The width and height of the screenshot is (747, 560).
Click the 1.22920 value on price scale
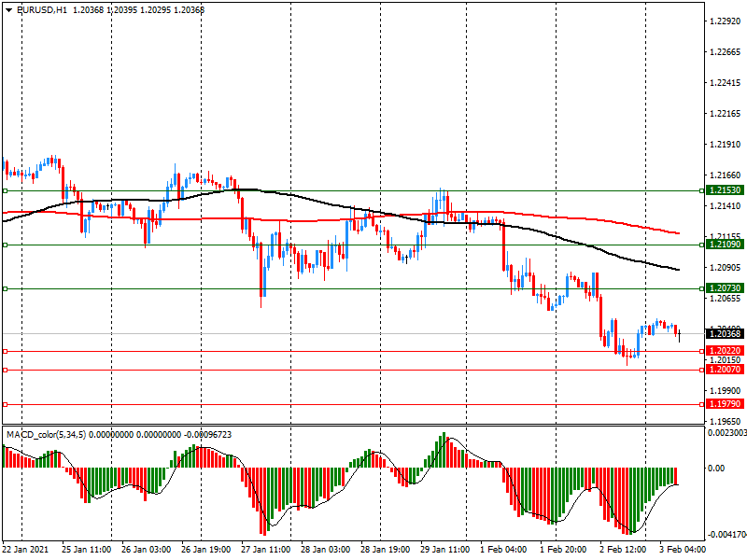[726, 21]
